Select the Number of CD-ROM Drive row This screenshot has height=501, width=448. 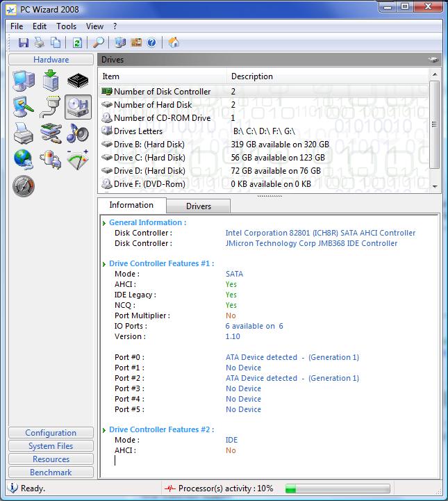[x=263, y=118]
